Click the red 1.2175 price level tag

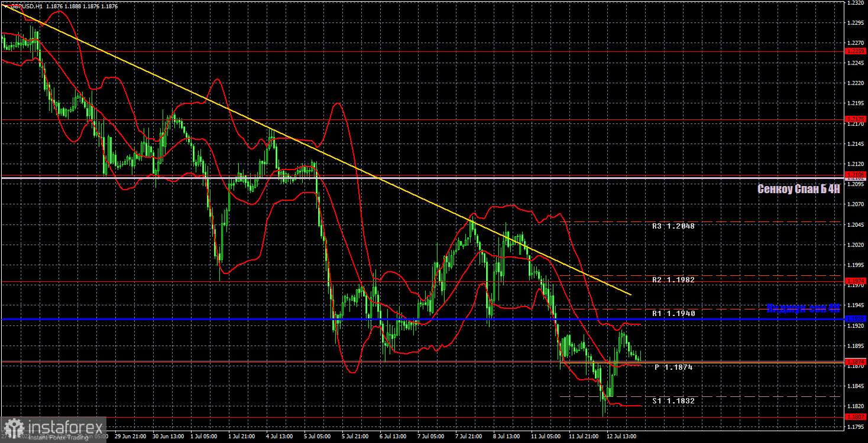point(856,119)
